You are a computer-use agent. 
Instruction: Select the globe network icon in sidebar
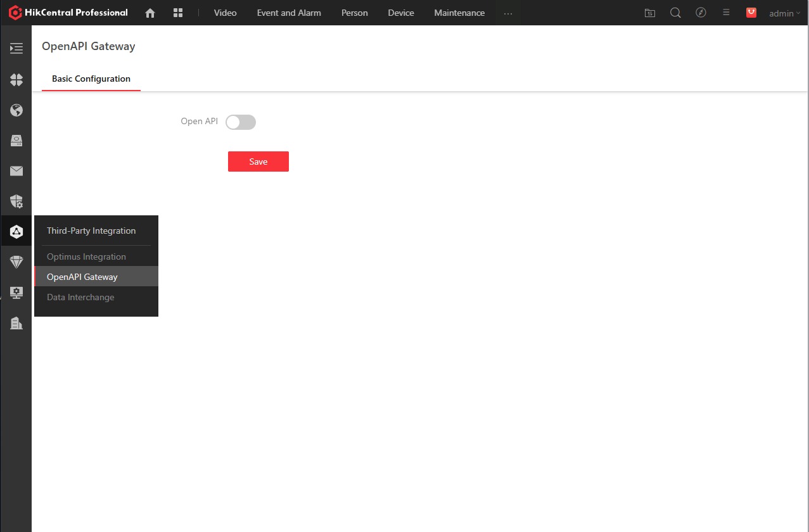pyautogui.click(x=16, y=110)
